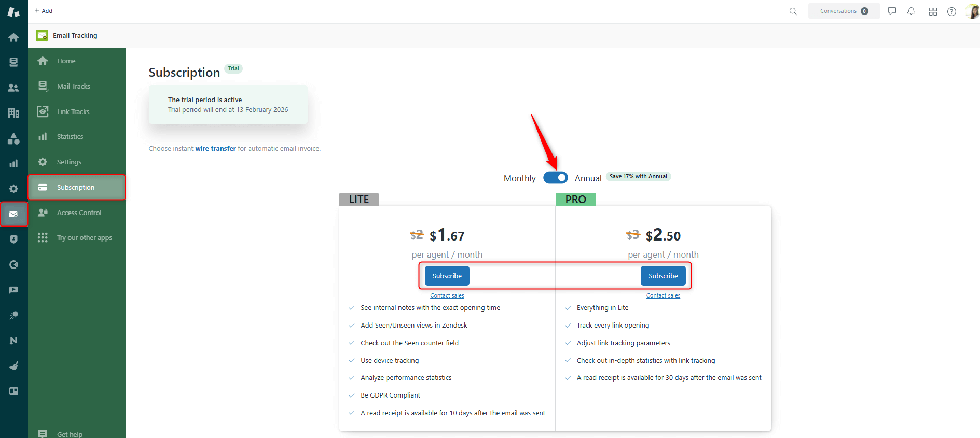
Task: Open Admin gear icon in left rail
Action: (13, 189)
